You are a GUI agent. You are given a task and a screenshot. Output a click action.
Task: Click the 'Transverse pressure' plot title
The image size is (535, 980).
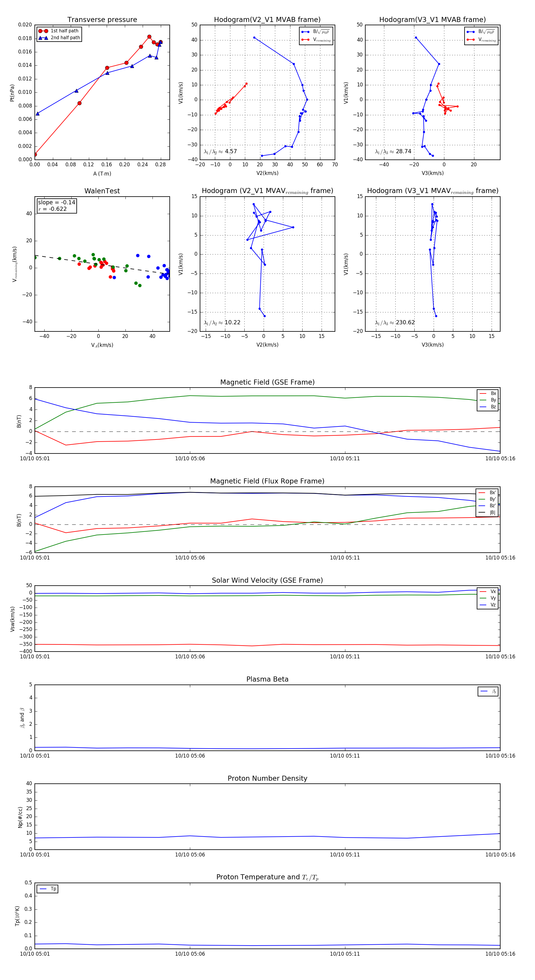[102, 20]
